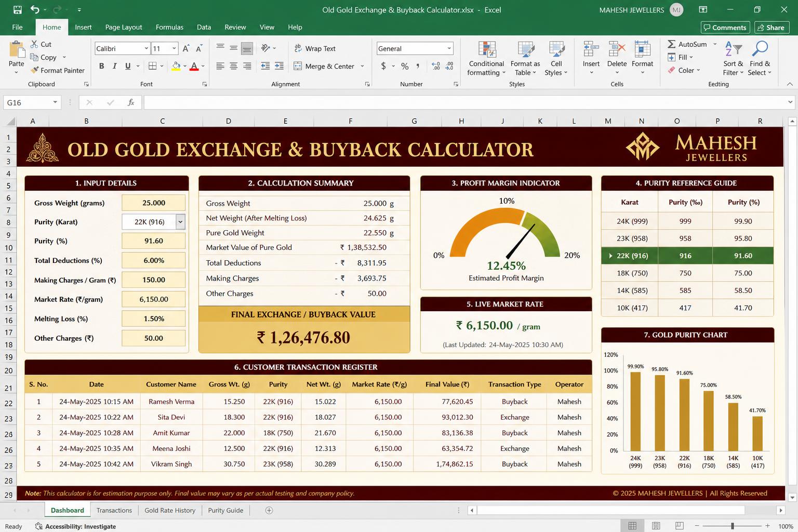Viewport: 798px width, 532px height.
Task: Apply the yellow fill color bucket
Action: point(176,66)
